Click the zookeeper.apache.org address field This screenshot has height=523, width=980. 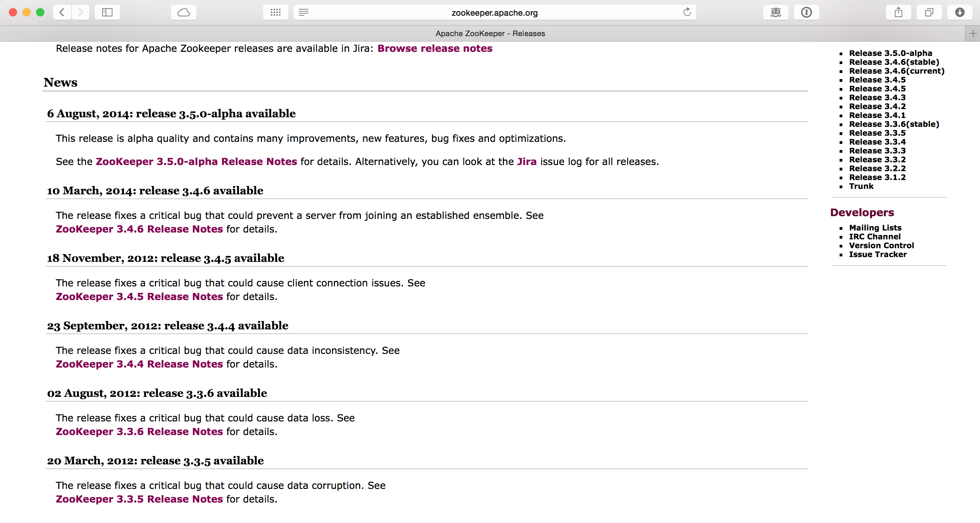494,13
